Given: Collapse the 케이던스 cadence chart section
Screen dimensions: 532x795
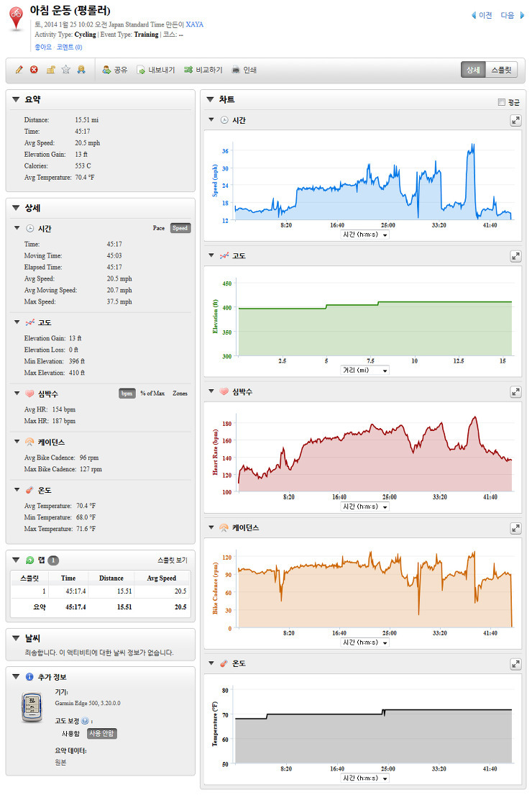Looking at the screenshot, I should click(x=211, y=527).
